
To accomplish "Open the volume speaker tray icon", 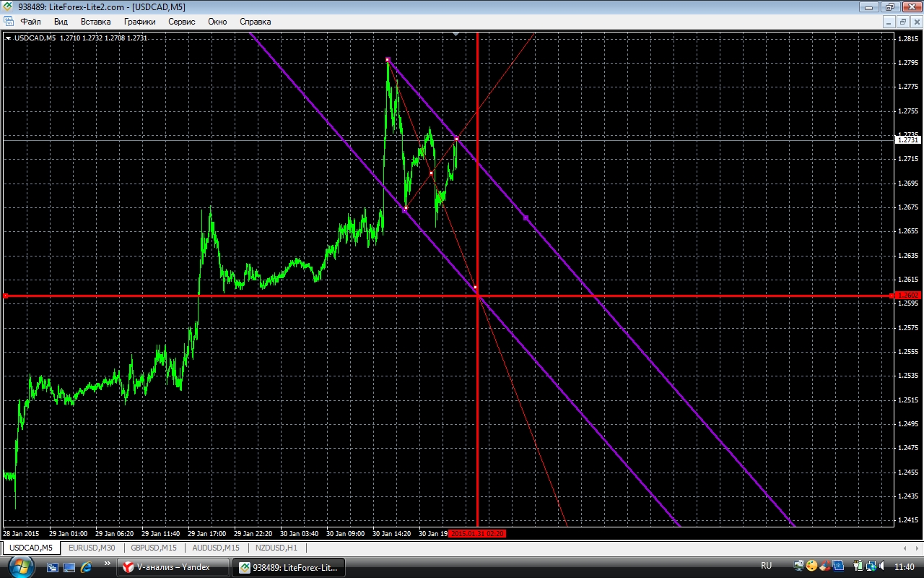I will (882, 566).
